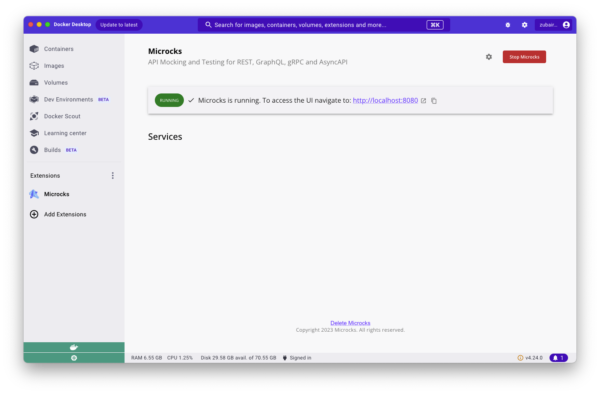Click the Add Extensions plus icon
Image resolution: width=600 pixels, height=394 pixels.
tap(34, 214)
